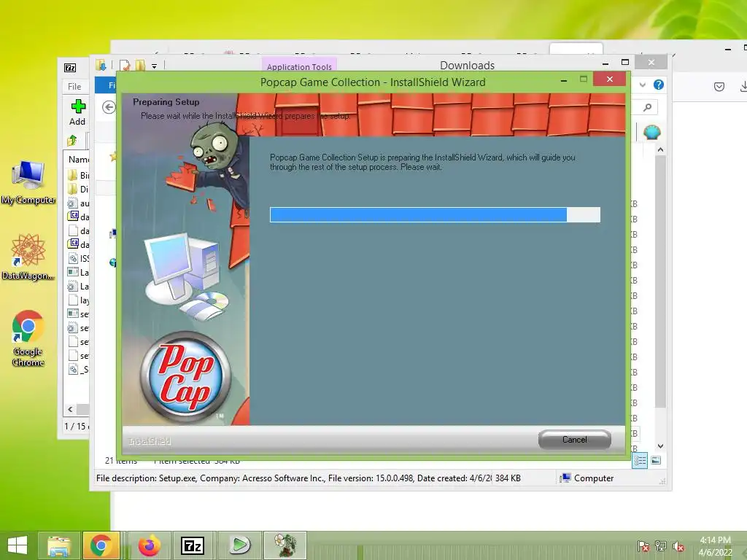
Task: Open Firefox downloads arrow icon
Action: [742, 86]
